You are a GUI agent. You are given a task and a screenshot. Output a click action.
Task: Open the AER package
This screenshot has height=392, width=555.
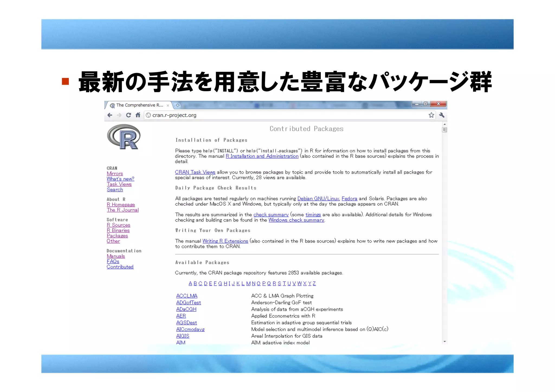181,316
